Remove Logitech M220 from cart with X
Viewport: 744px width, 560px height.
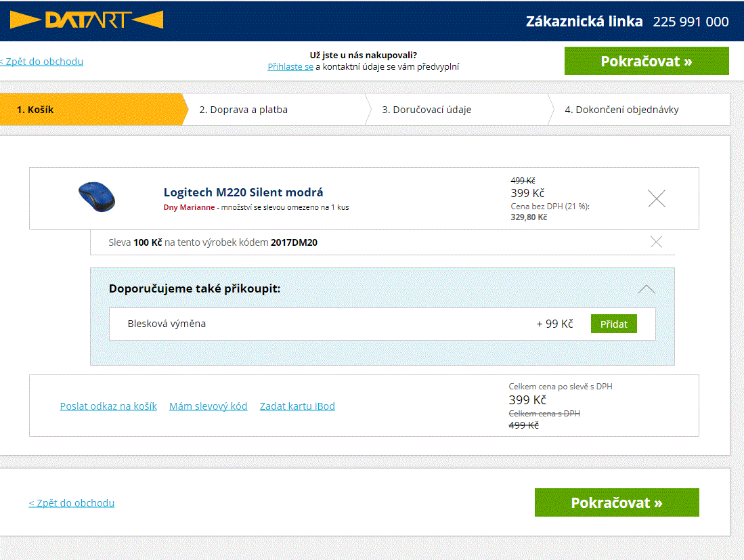point(657,198)
